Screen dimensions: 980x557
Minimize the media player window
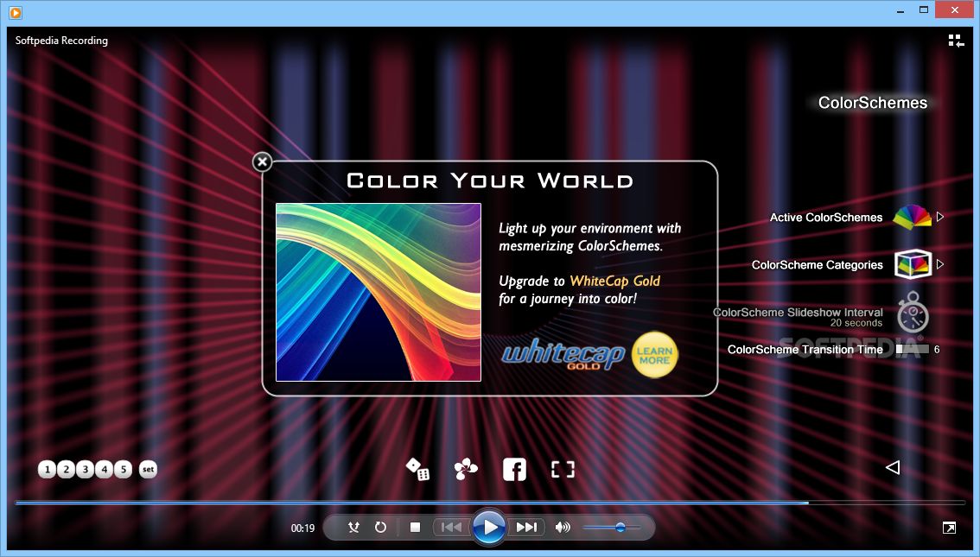(900, 10)
